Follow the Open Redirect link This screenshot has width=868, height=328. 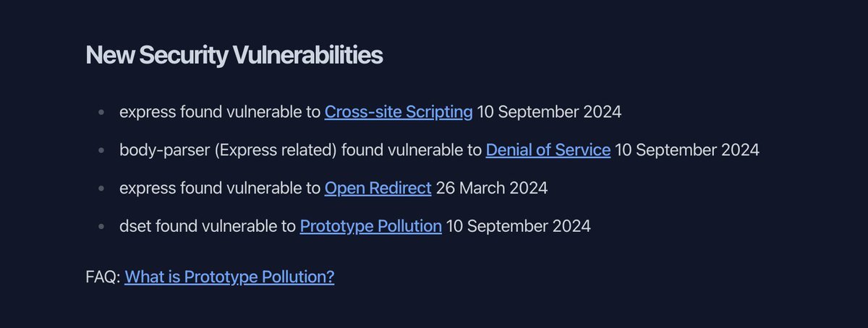tap(378, 188)
